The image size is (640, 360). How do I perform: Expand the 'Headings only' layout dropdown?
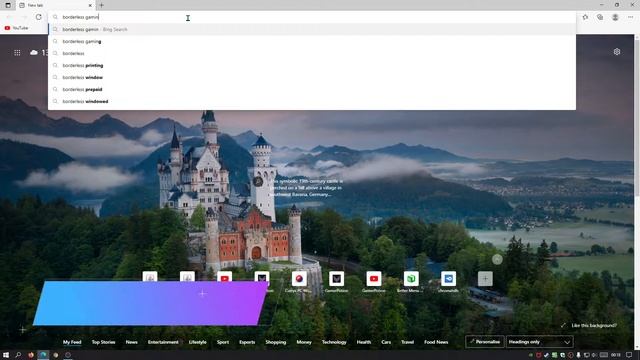pos(539,342)
